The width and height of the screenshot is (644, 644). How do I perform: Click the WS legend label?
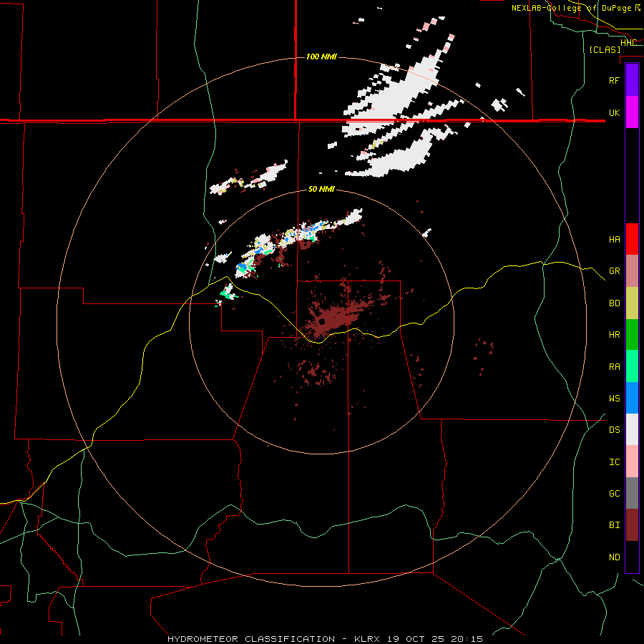(615, 398)
